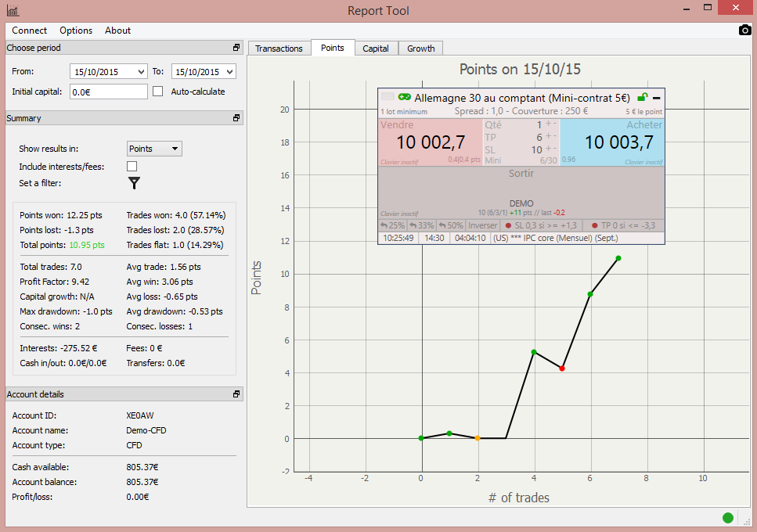Undock the Account details panel

pos(236,394)
